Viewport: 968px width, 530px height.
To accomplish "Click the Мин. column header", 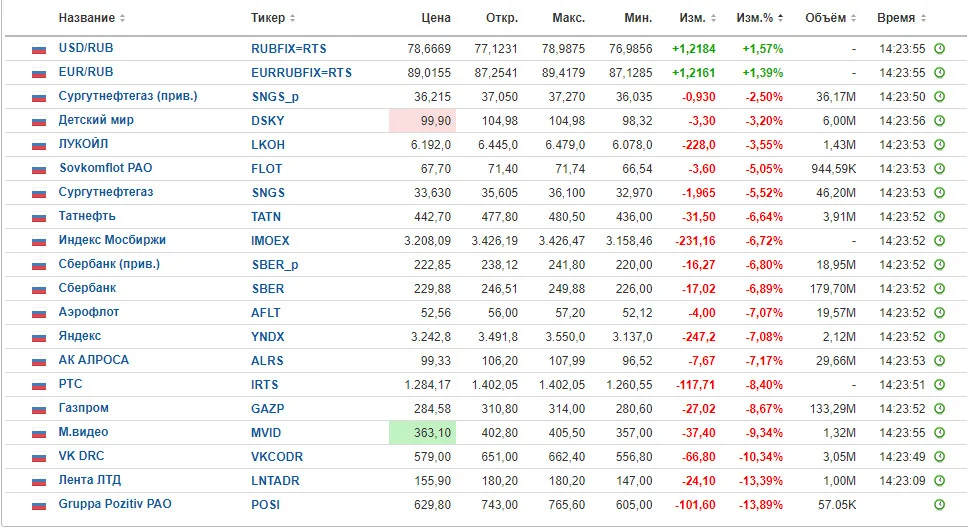I will click(638, 18).
